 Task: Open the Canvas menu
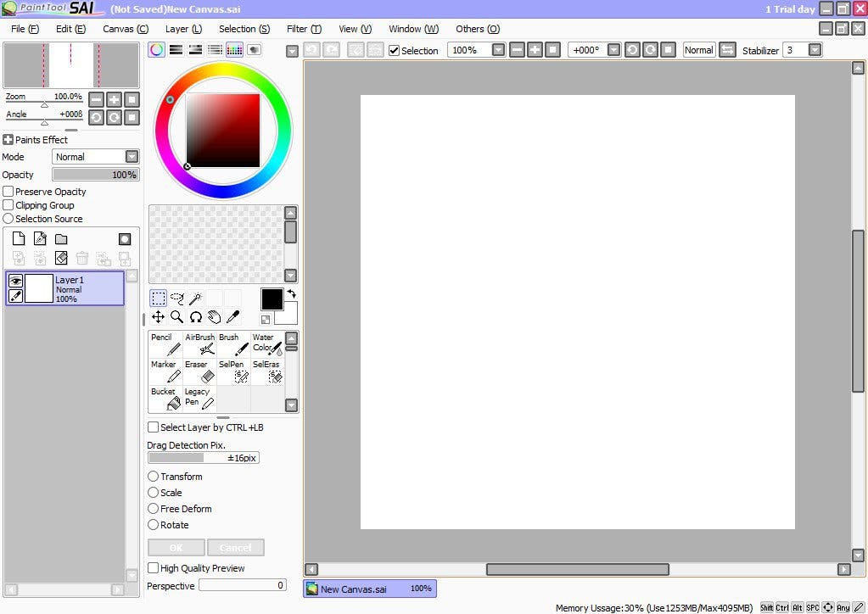coord(124,28)
